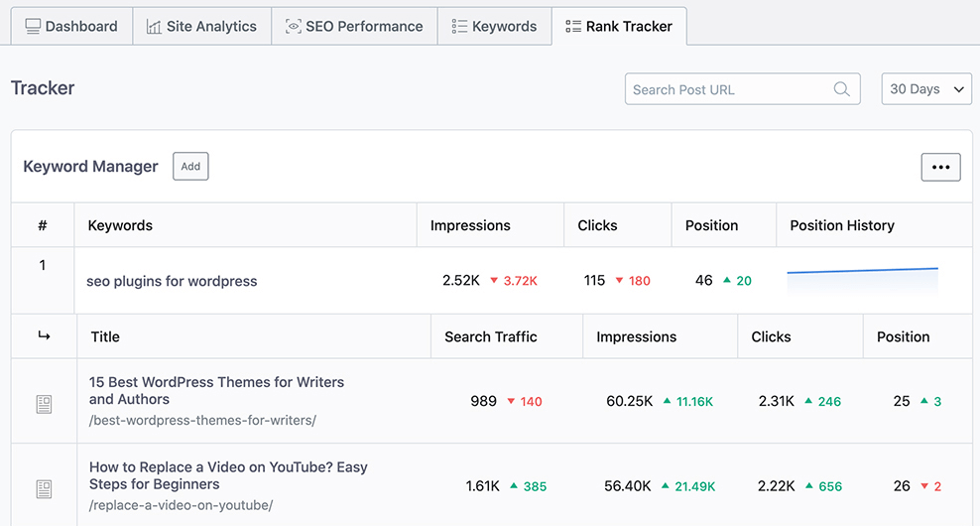
Task: Click the 115 clicks value
Action: tap(594, 280)
